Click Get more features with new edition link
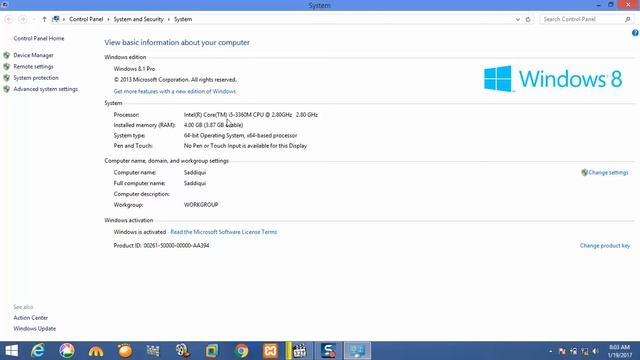The image size is (640, 360). click(x=175, y=91)
